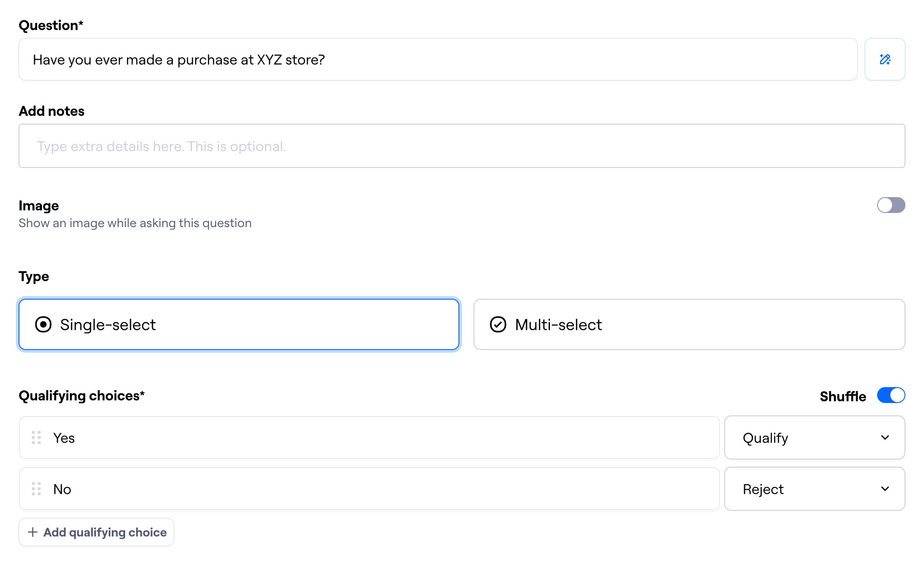The width and height of the screenshot is (924, 563).
Task: Click into the Question text field
Action: coord(438,59)
